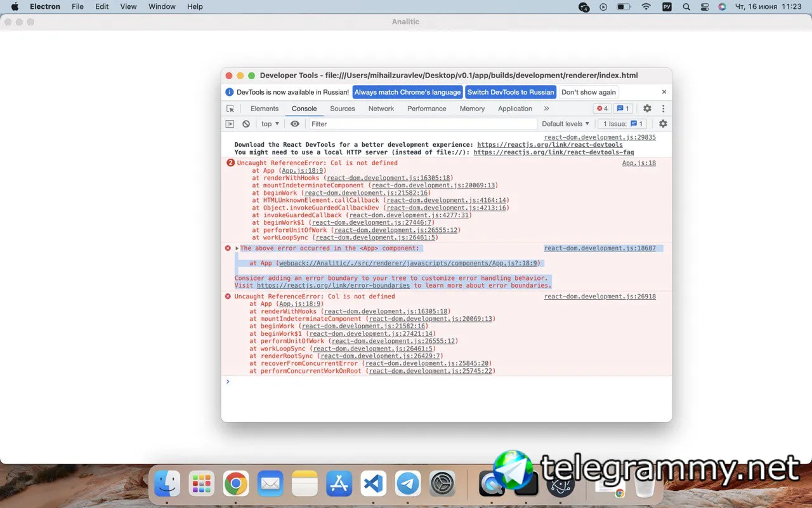Open react-dom.development.js:26918 source link
Viewport: 812px width, 508px height.
(x=600, y=297)
